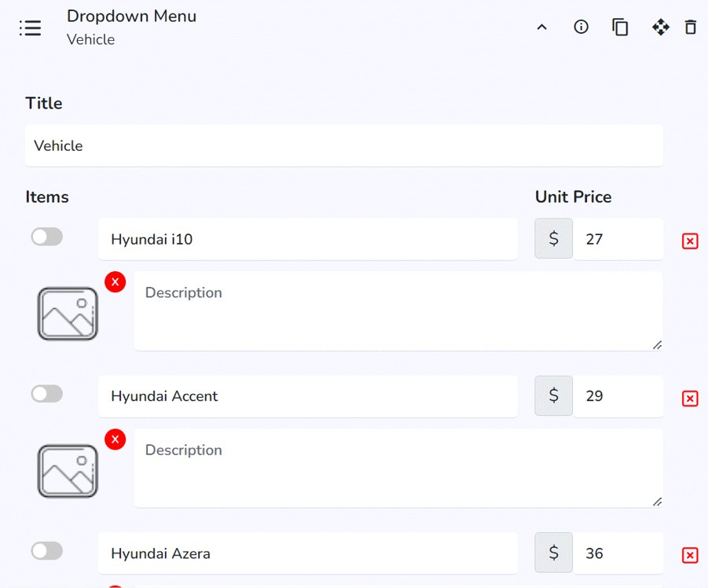
Task: Toggle the switch for Hyundai Accent
Action: click(x=47, y=394)
